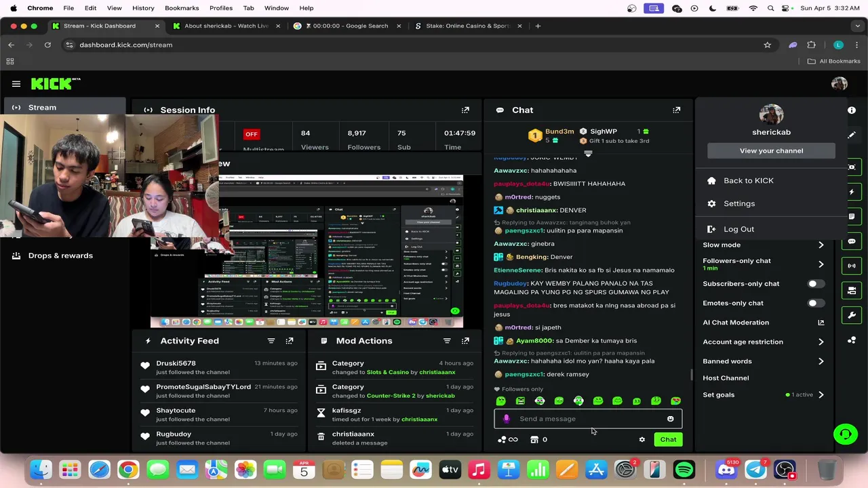Click the profile avatar in the top-right header
This screenshot has height=488, width=868.
pyautogui.click(x=840, y=84)
